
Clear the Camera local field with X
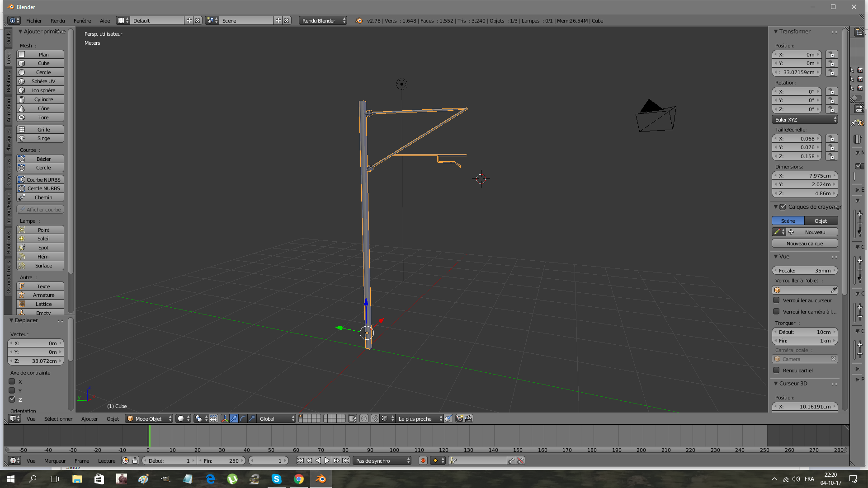(833, 359)
